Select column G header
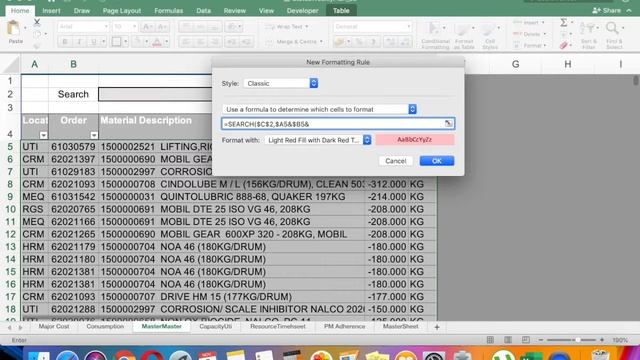Screen dimensions: 640x360 [516, 64]
